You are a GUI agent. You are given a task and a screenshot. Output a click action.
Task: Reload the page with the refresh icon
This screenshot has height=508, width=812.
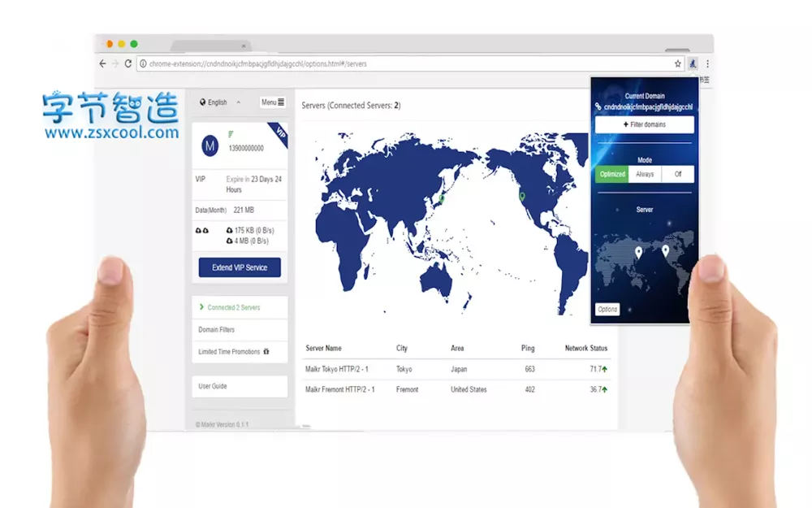(128, 63)
